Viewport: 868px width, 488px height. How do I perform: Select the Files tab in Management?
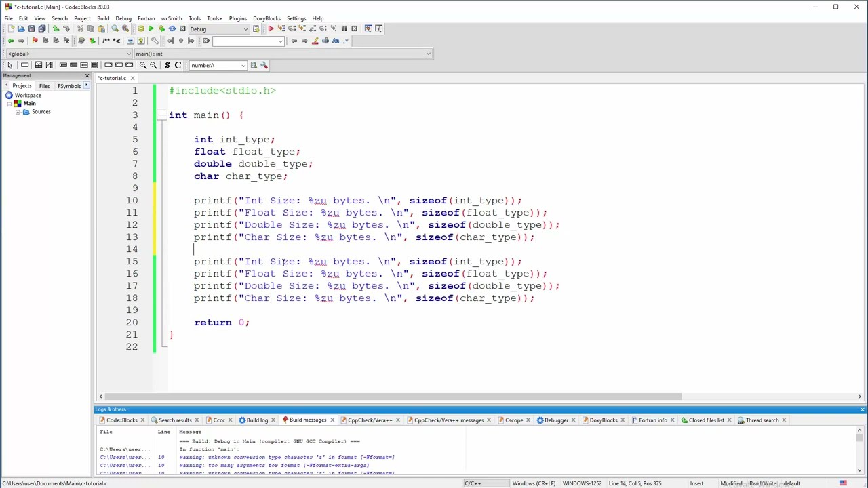click(x=44, y=86)
